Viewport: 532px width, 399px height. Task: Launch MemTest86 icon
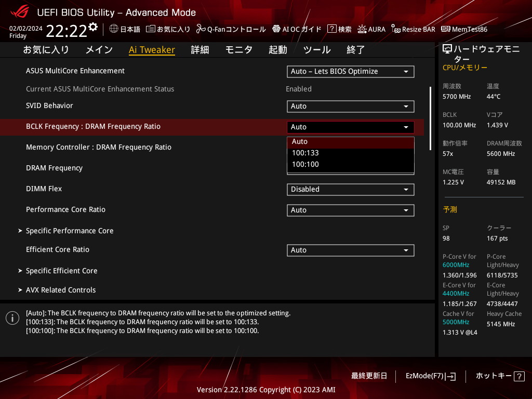(x=445, y=29)
